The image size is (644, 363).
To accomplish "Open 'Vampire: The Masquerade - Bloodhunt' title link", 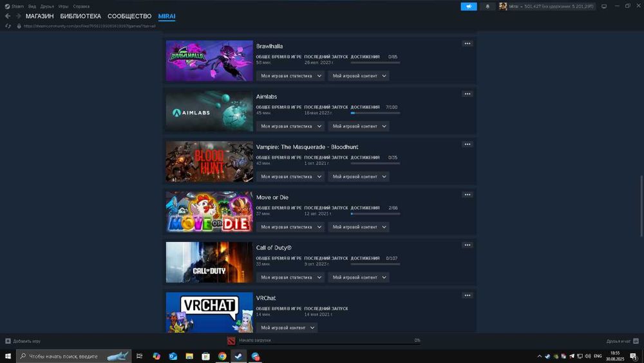I will coord(307,147).
